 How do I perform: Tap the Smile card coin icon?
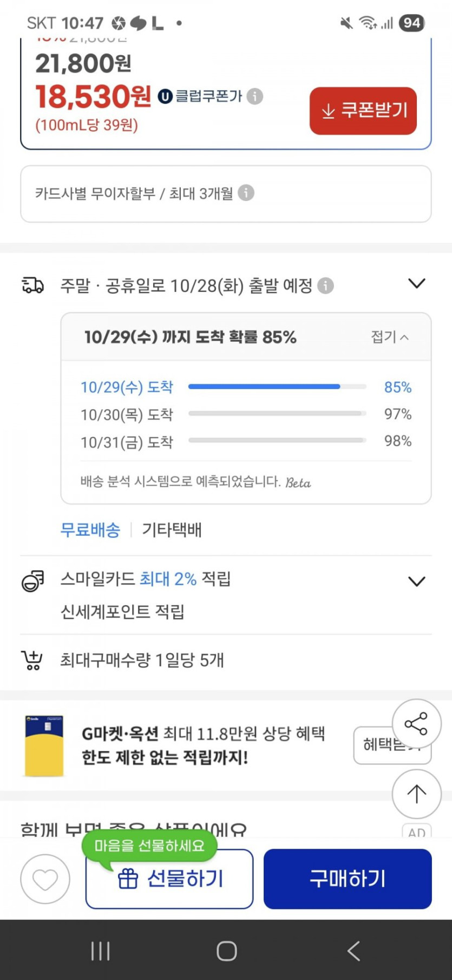(32, 581)
